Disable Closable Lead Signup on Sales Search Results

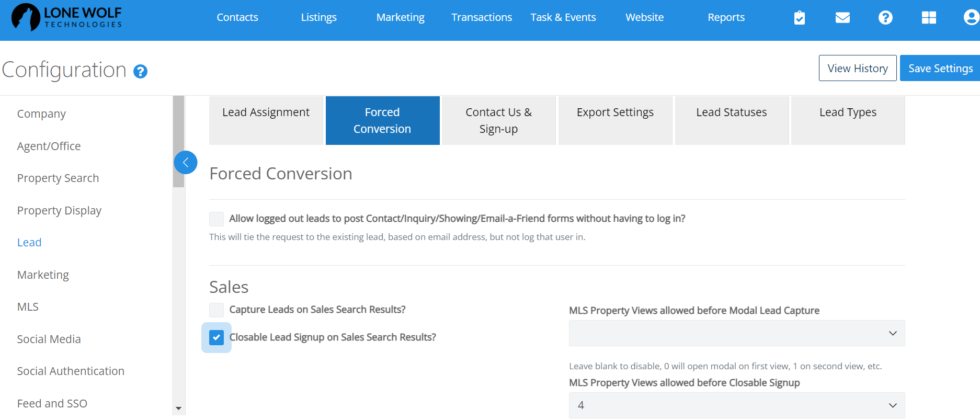point(216,337)
